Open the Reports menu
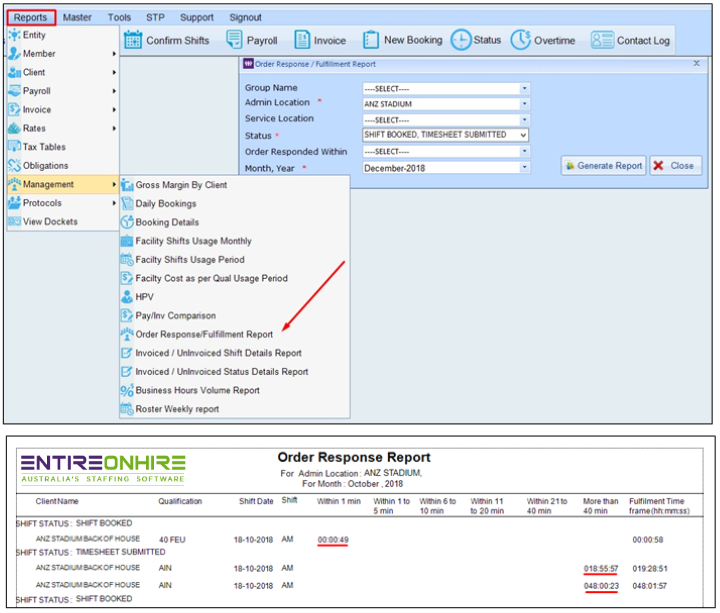 coord(30,17)
